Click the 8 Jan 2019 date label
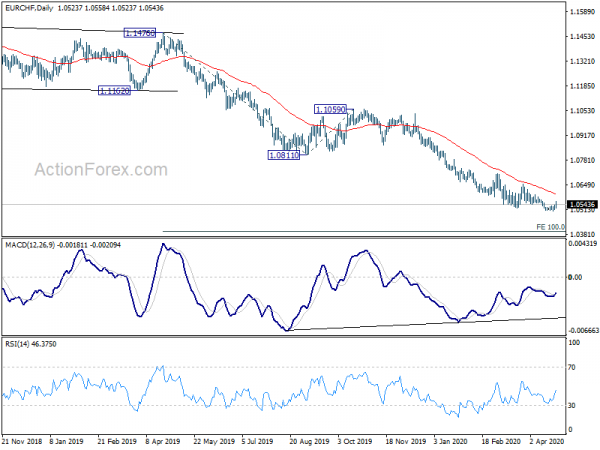This screenshot has width=600, height=450. (x=67, y=441)
